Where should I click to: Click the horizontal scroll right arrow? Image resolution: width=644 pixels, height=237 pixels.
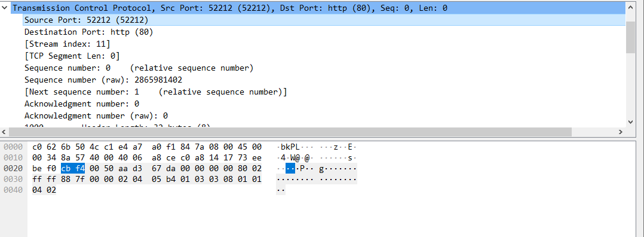[621, 132]
